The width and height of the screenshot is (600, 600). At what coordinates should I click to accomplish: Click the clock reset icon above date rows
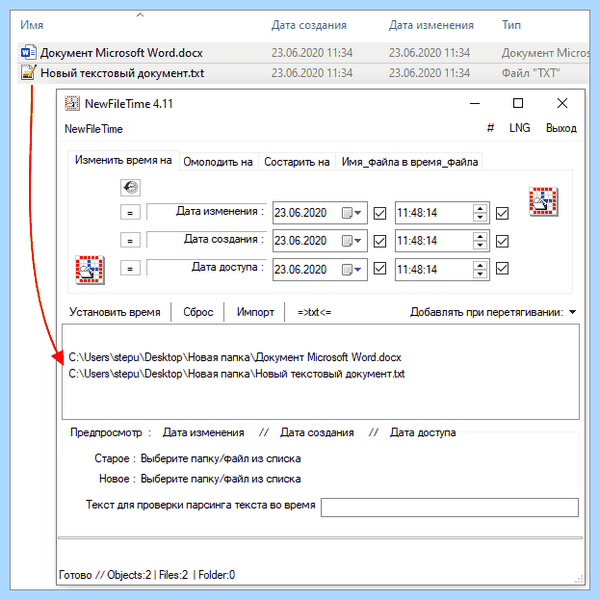[x=130, y=188]
